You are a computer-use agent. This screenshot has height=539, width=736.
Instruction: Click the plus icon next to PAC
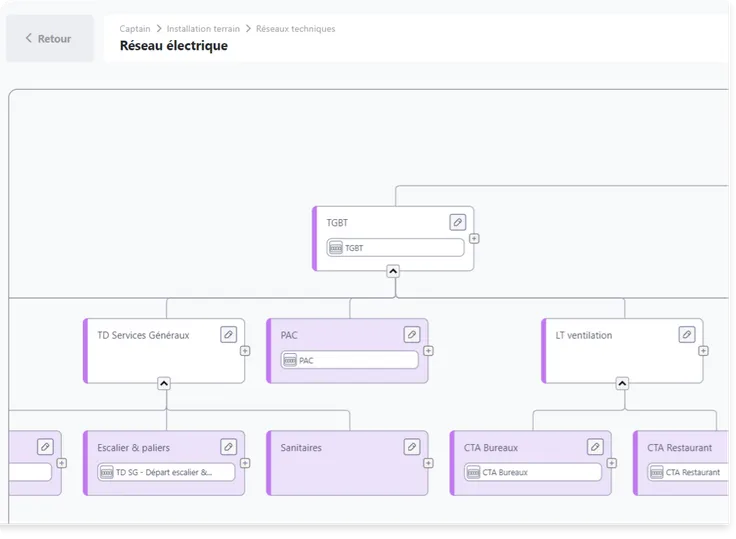pos(428,351)
